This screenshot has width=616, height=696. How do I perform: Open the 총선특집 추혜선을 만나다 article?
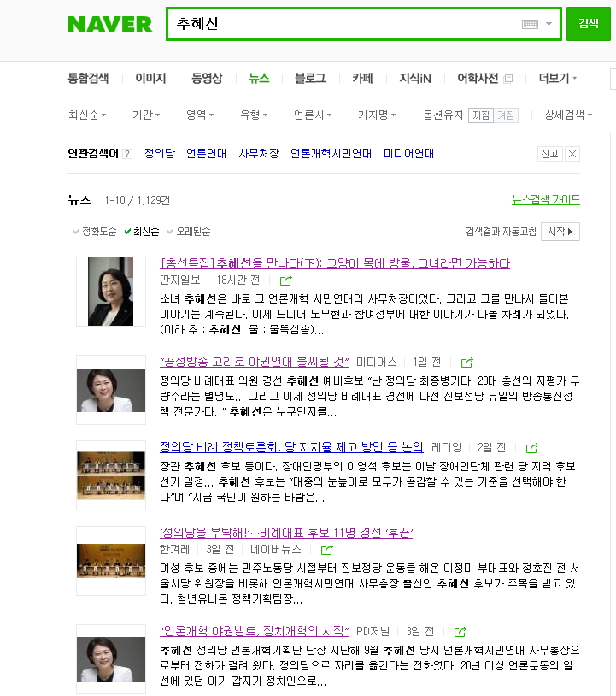pos(335,263)
